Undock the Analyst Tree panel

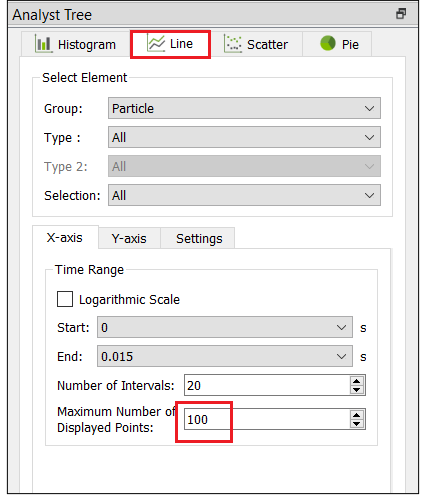[x=401, y=14]
